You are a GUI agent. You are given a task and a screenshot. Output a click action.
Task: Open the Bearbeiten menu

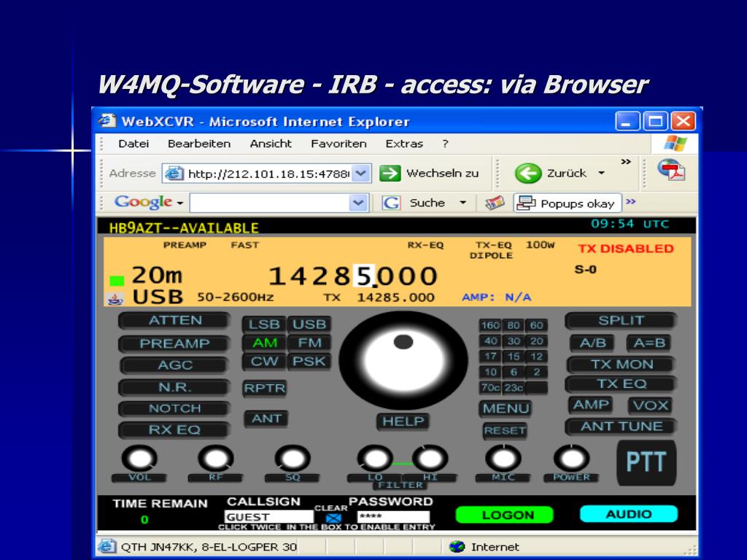[x=199, y=144]
